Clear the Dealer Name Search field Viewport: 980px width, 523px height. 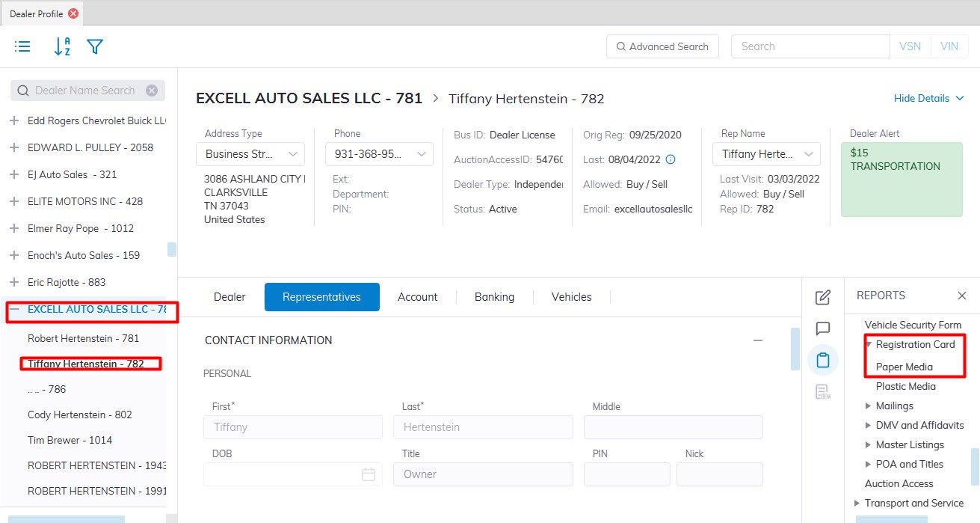(152, 91)
